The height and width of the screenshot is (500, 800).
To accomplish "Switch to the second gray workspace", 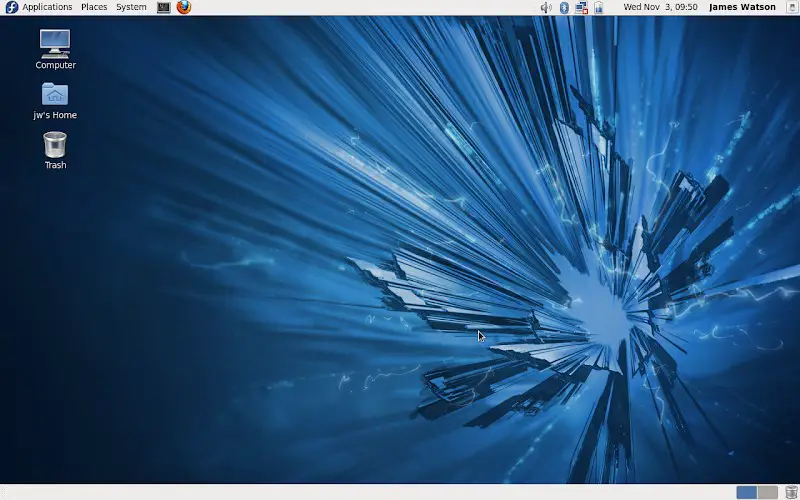I will pyautogui.click(x=767, y=492).
